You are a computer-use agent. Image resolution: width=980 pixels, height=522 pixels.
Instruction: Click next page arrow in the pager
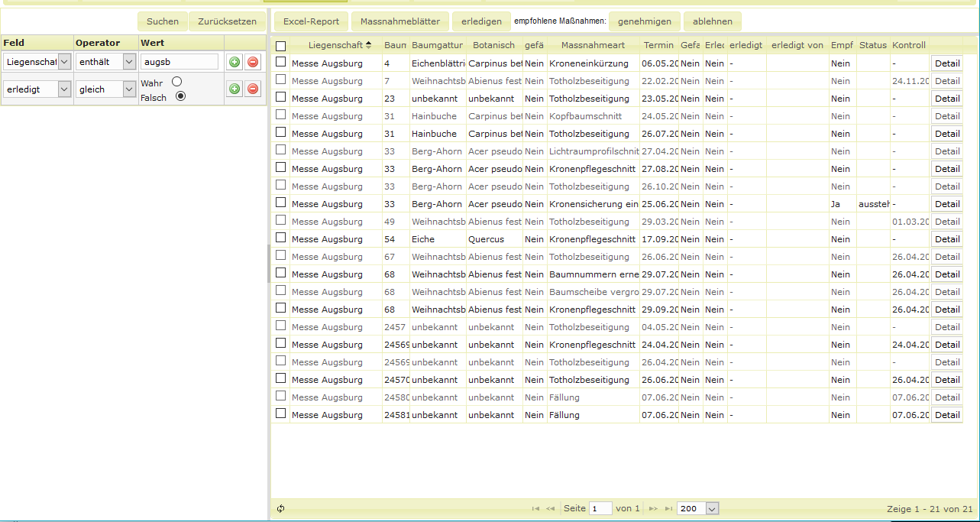(x=653, y=508)
